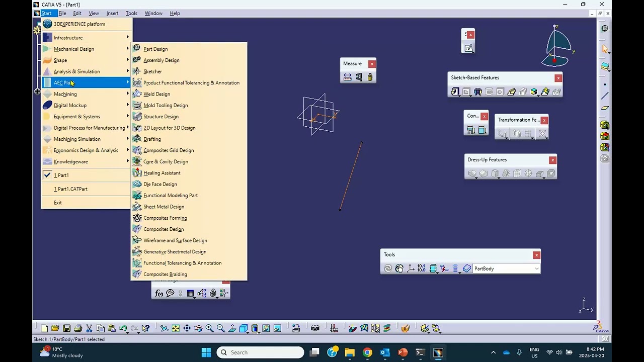The height and width of the screenshot is (362, 644).
Task: Expand Ergonomics Design & Analysis submenu arrow
Action: (128, 150)
